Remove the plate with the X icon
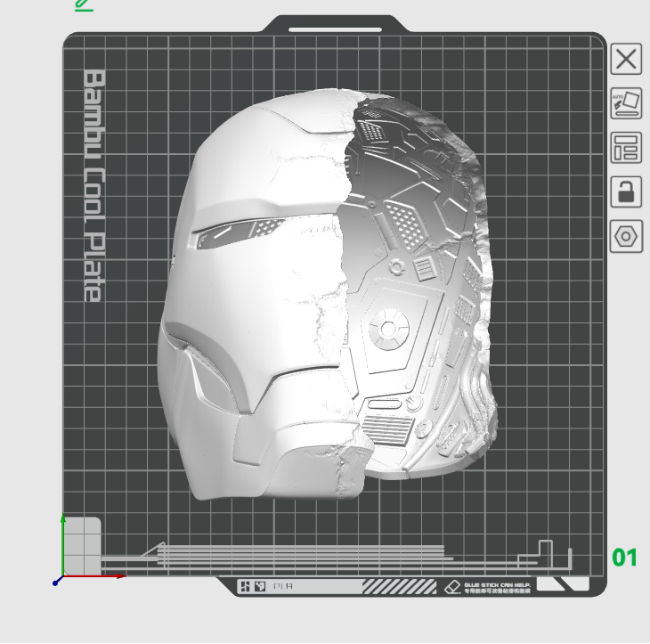This screenshot has height=644, width=650. click(x=626, y=60)
